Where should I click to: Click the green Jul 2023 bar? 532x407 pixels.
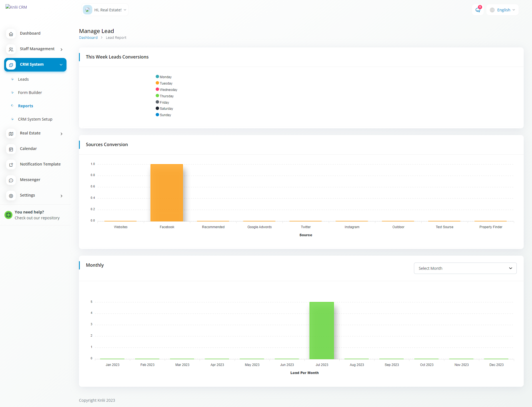321,330
